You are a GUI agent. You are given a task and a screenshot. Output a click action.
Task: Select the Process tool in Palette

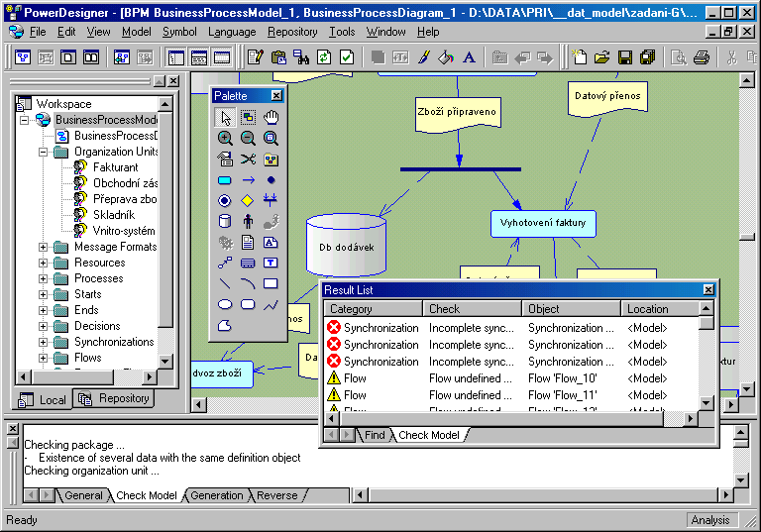pos(225,180)
